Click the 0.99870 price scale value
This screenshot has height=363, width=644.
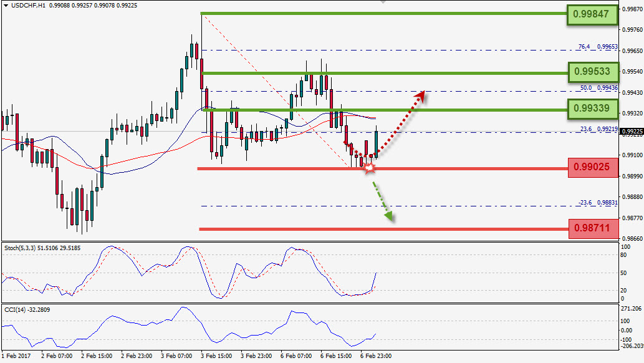(x=633, y=9)
